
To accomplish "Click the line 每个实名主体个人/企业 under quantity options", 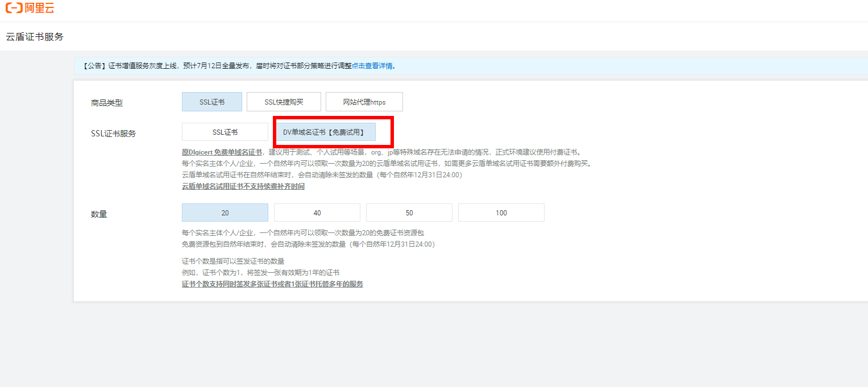I will click(x=303, y=233).
